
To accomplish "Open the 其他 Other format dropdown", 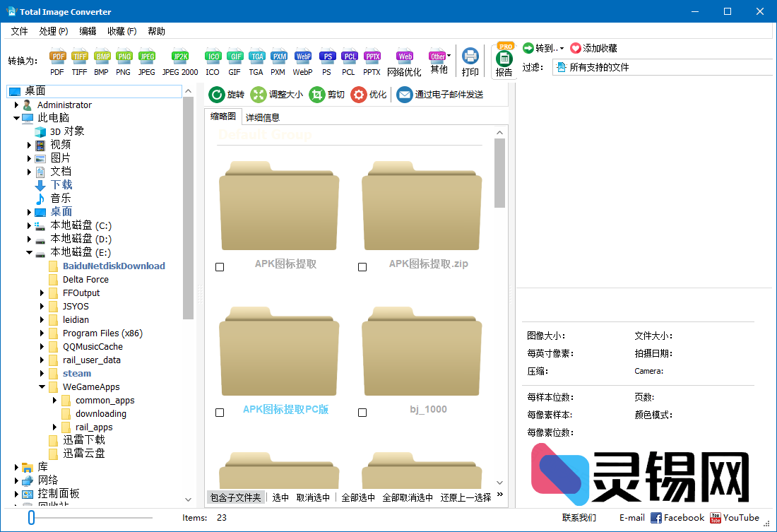I will click(x=439, y=56).
